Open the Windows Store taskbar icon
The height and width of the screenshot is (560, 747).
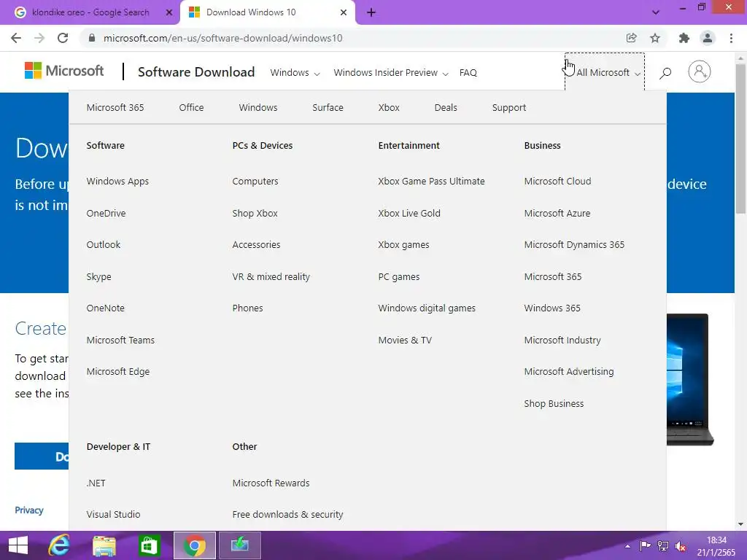(x=149, y=545)
